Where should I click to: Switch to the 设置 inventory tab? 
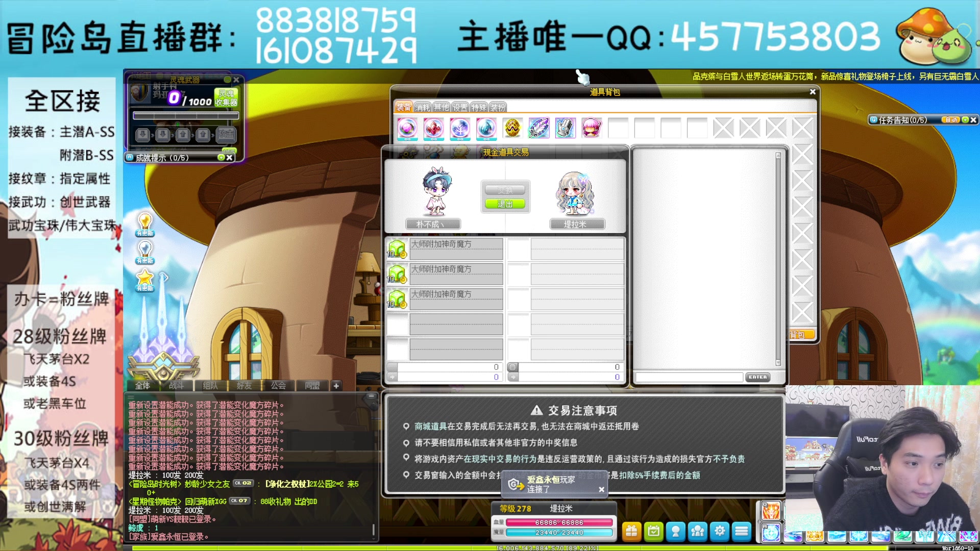point(460,107)
